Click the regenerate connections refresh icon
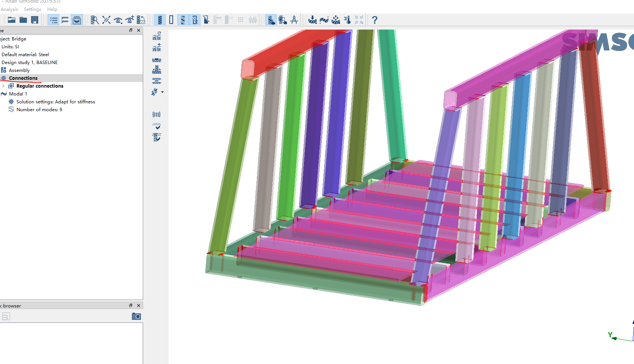The image size is (634, 364). 157,36
